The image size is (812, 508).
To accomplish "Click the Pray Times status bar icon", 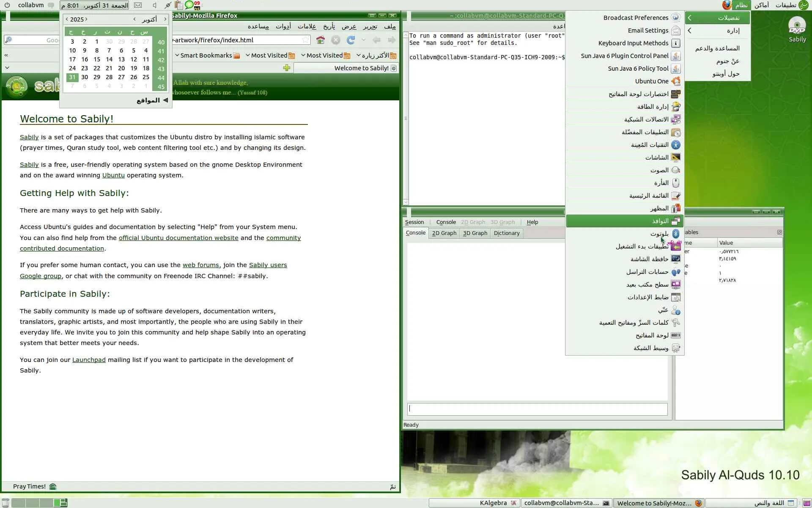I will [x=53, y=486].
